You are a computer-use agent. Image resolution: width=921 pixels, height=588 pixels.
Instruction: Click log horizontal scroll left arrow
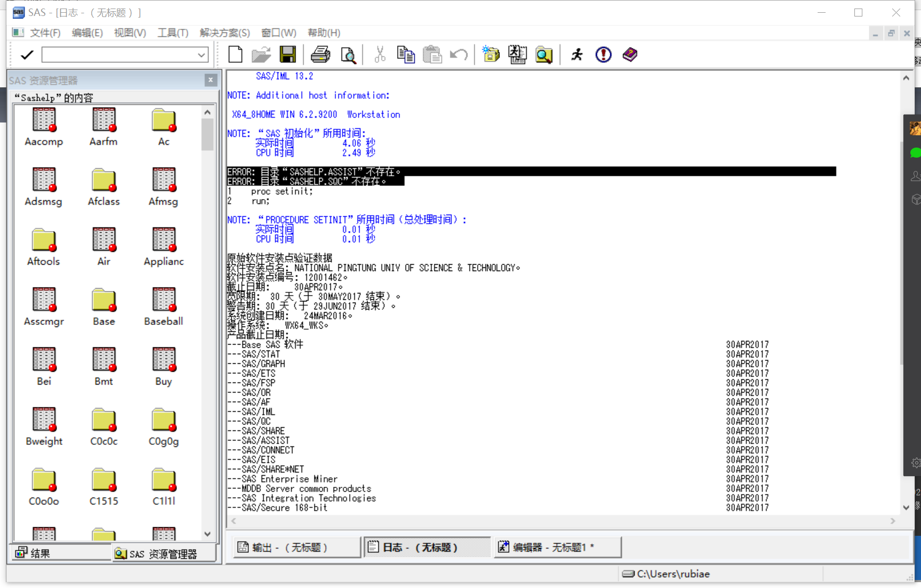233,521
